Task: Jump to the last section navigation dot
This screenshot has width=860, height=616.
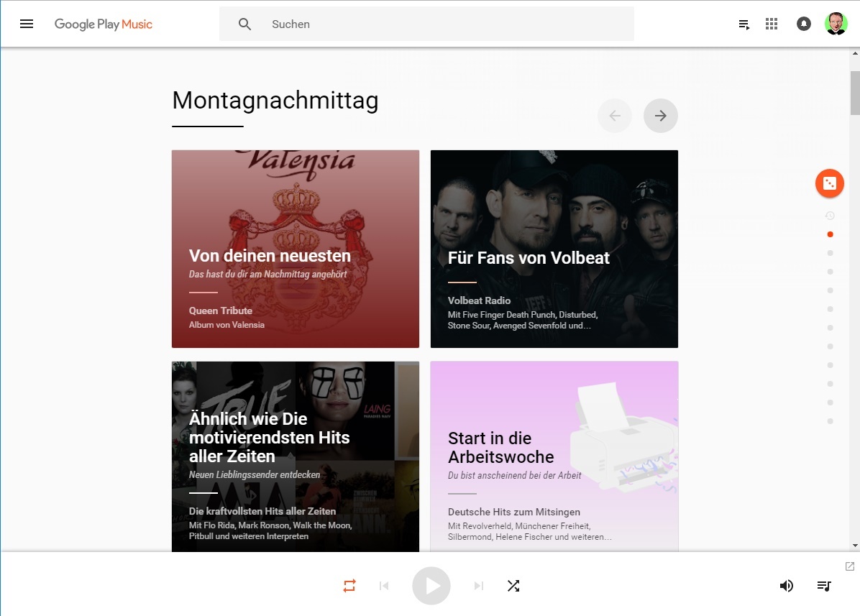Action: point(830,421)
